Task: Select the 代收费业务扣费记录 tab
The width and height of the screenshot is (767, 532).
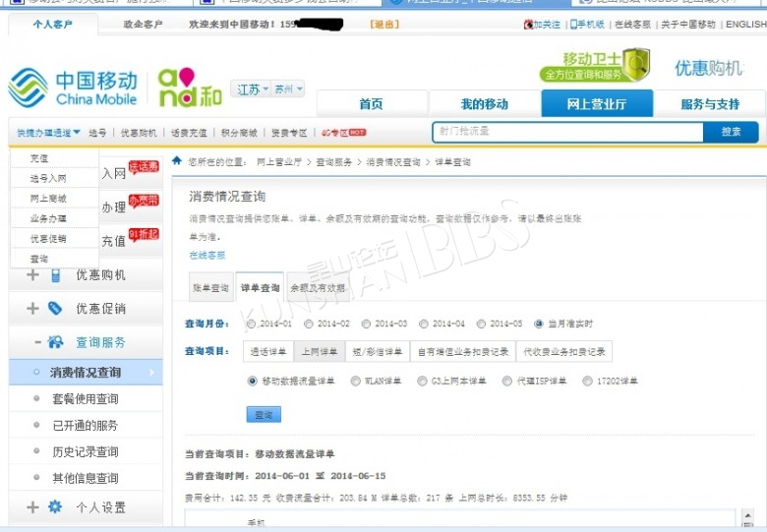Action: pos(564,352)
